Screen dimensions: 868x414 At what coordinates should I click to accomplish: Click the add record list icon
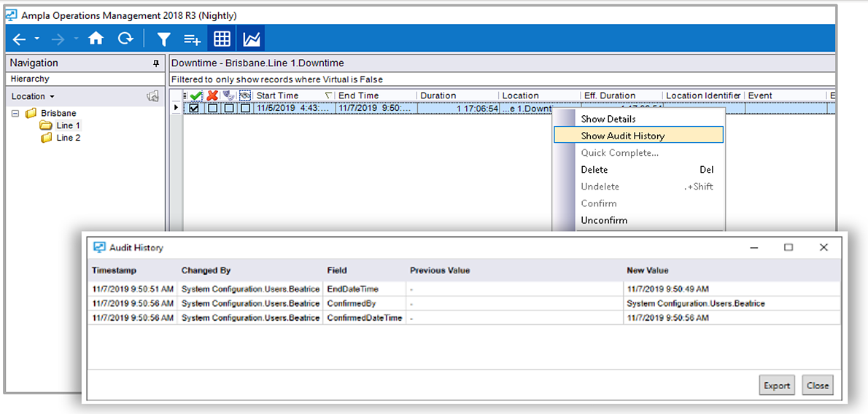(192, 39)
